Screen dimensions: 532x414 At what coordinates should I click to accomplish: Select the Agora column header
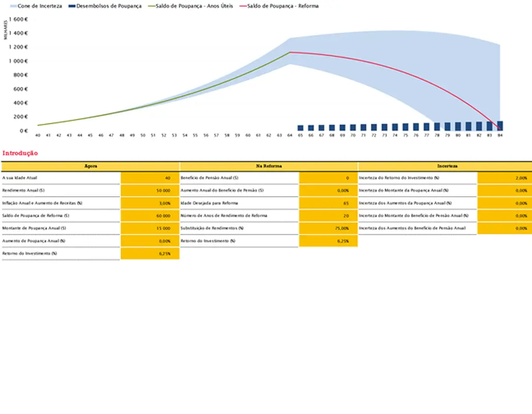(91, 166)
